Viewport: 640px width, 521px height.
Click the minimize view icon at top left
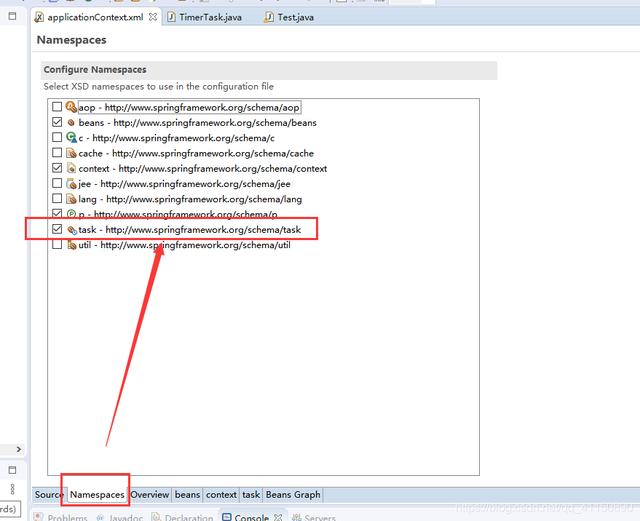(x=12, y=16)
